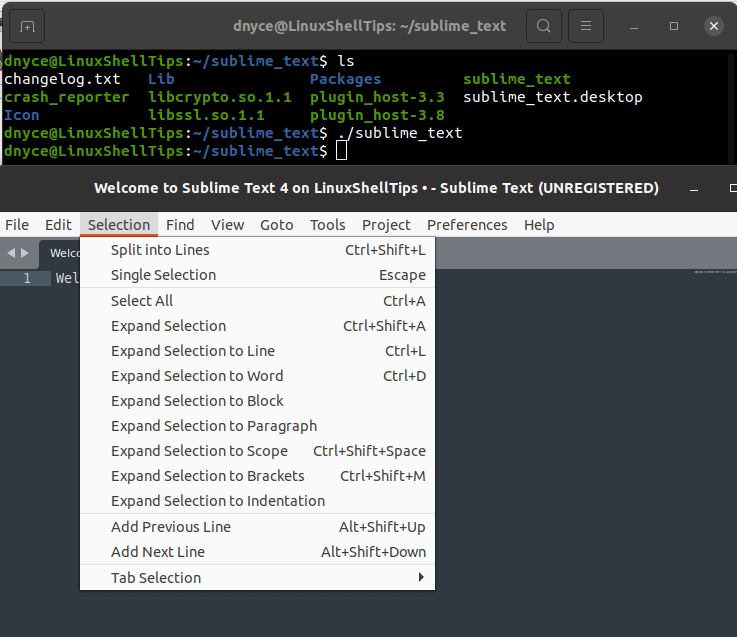Click sublime_text.desktop in terminal output
The height and width of the screenshot is (637, 737).
tap(553, 97)
